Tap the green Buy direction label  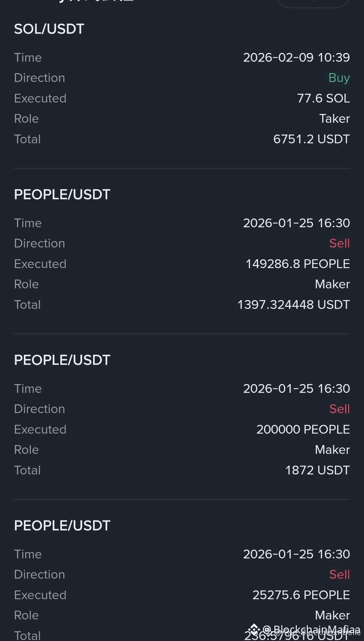(339, 78)
